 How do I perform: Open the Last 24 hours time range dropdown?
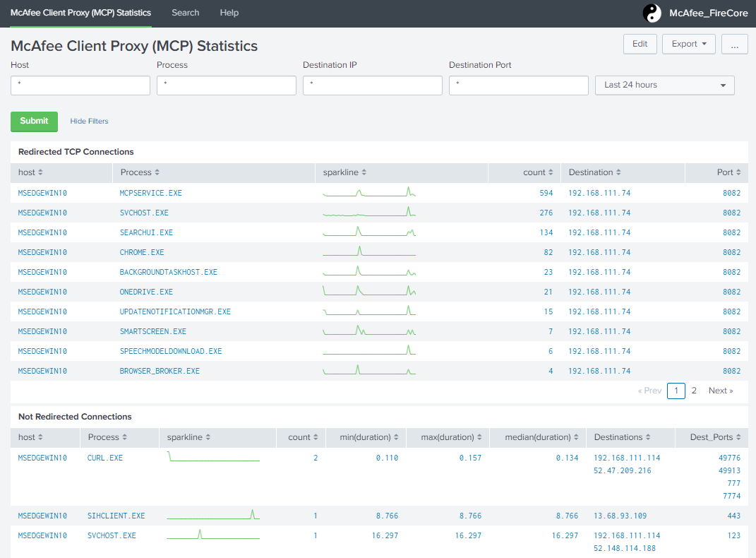(x=664, y=85)
